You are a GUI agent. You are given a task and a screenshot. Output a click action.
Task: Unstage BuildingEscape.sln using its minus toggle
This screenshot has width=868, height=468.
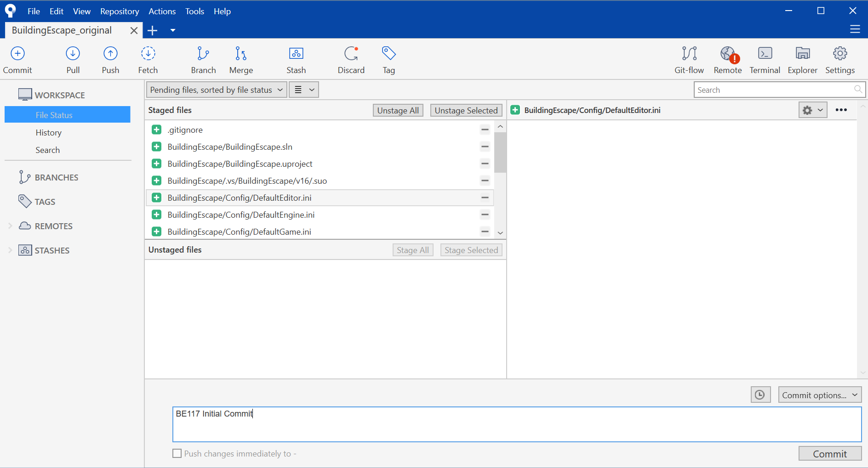pyautogui.click(x=485, y=147)
